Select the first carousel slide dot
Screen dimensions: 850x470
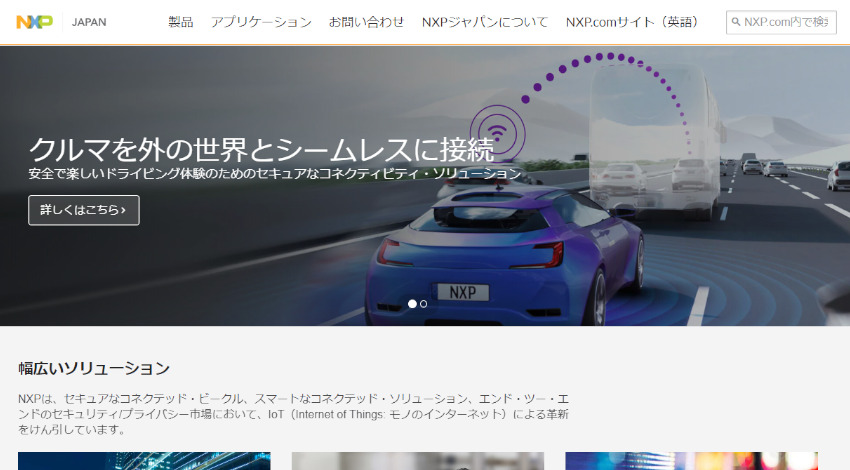(413, 304)
